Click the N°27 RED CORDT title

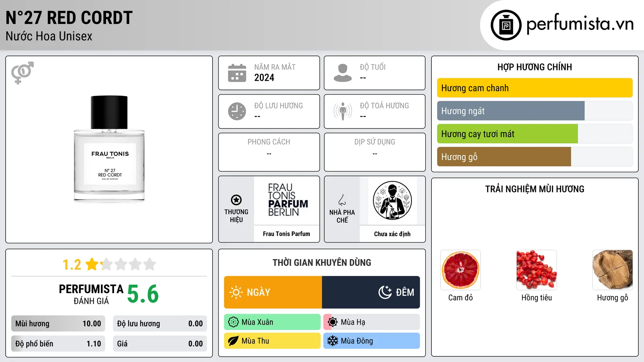[x=69, y=18]
